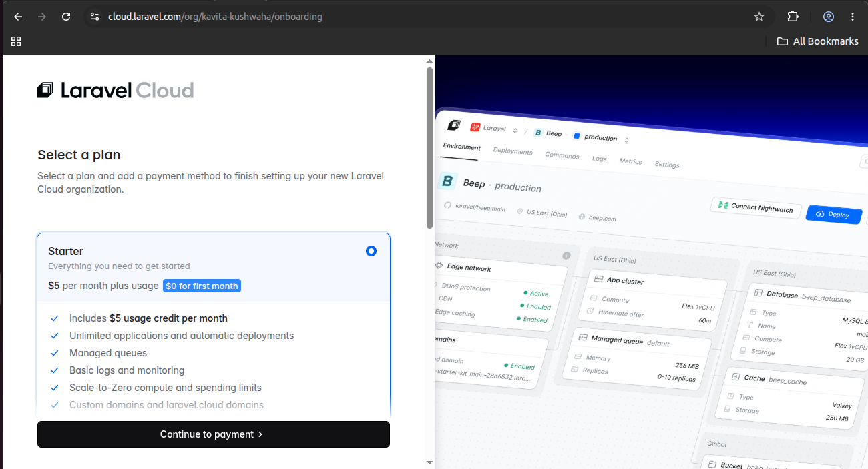The image size is (868, 469).
Task: Click the Connect Nightwatch button
Action: pos(756,207)
